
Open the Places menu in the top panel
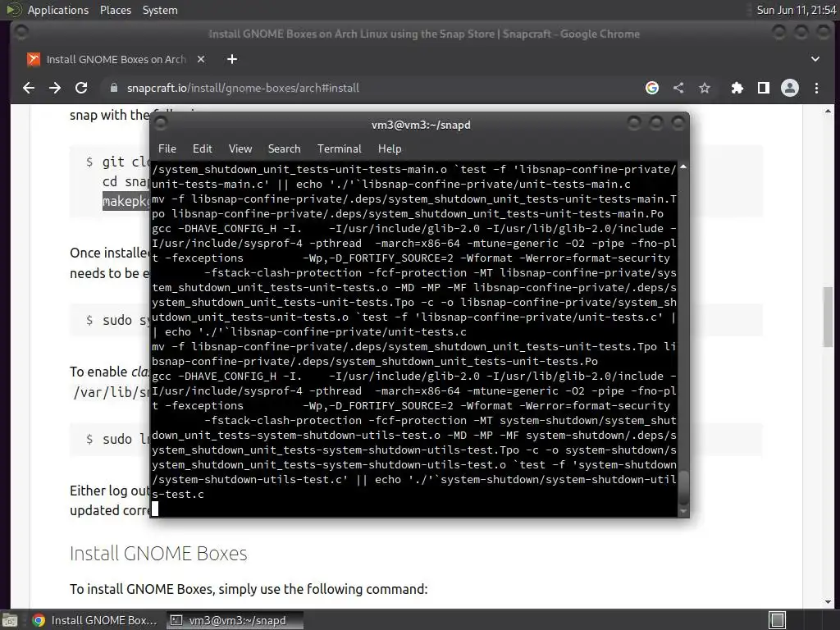(115, 10)
